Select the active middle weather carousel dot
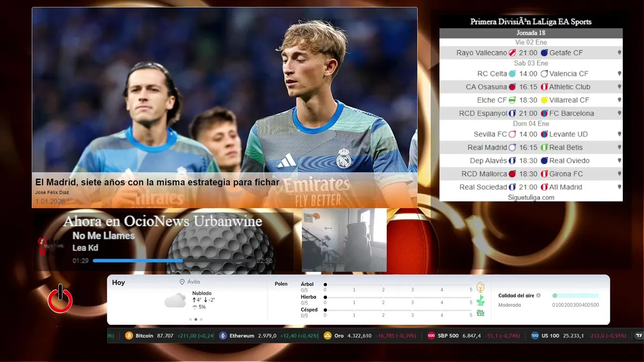 (x=196, y=319)
